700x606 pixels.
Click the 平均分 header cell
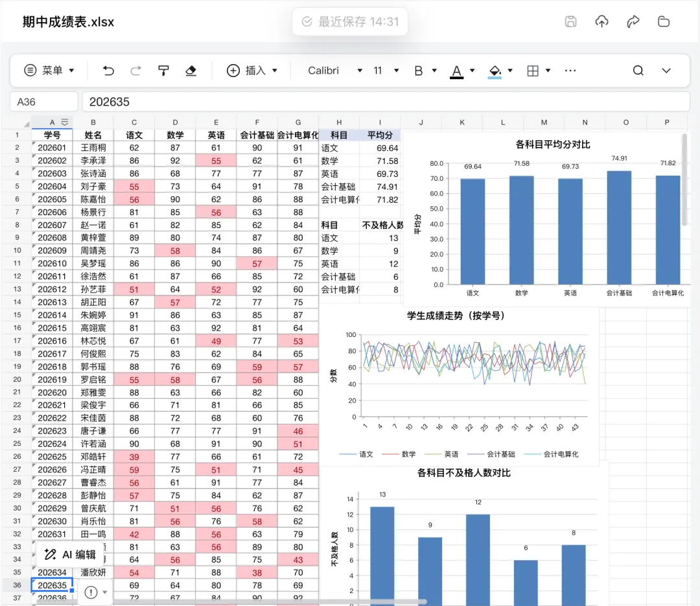[x=380, y=135]
